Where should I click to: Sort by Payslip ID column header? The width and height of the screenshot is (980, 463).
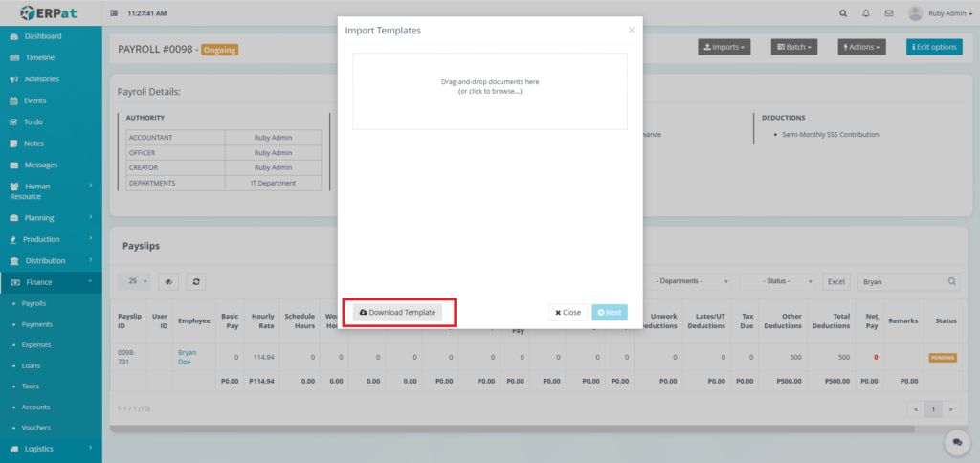pyautogui.click(x=129, y=321)
